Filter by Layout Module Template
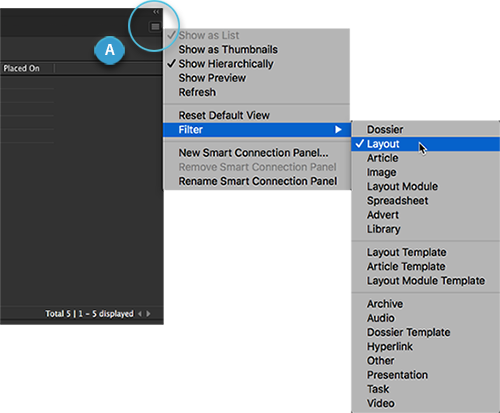Viewport: 500px width, 413px height. tap(426, 281)
